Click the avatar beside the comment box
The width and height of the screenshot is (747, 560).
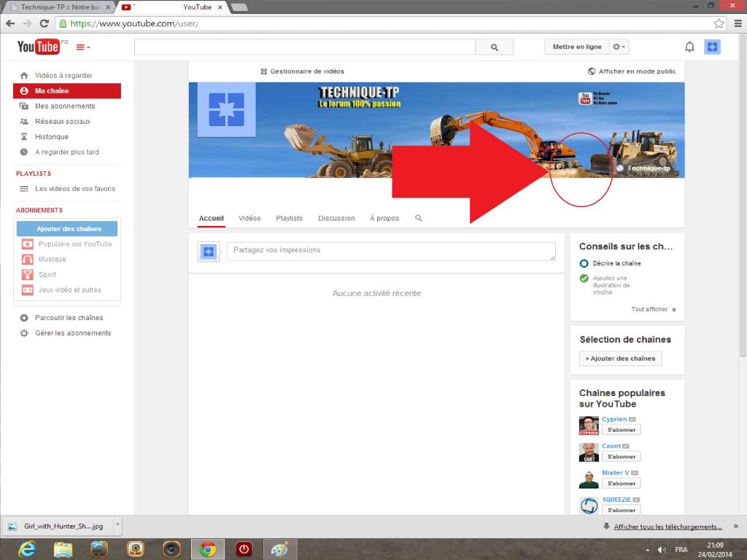tap(208, 252)
